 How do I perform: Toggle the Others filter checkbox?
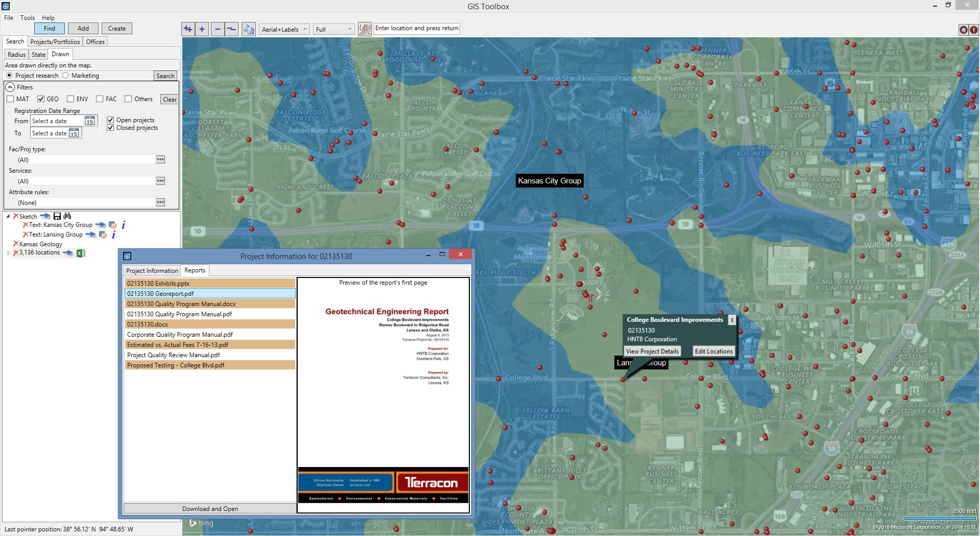click(x=128, y=99)
